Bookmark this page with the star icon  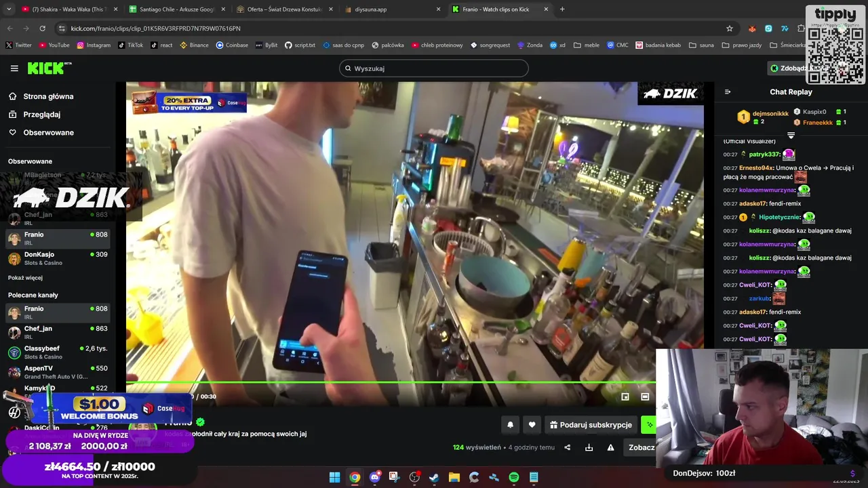730,28
